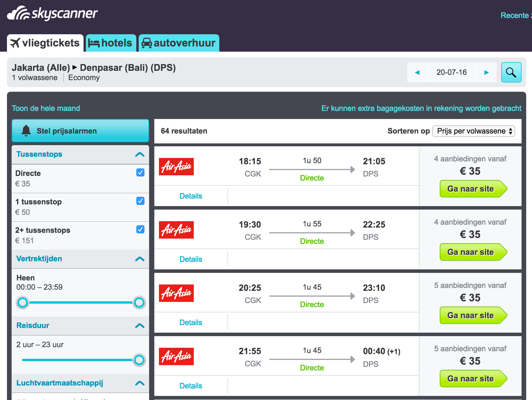Click 'Economy' cabin class text
532x400 pixels.
coord(84,78)
